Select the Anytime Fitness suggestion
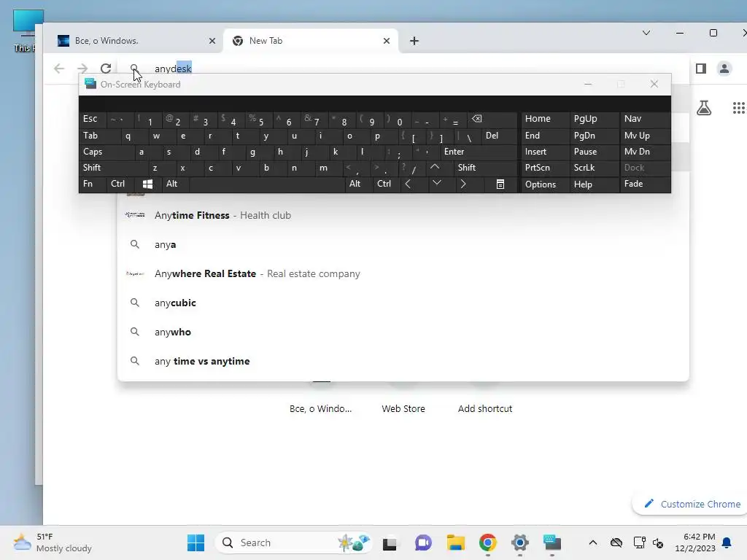 (403, 215)
